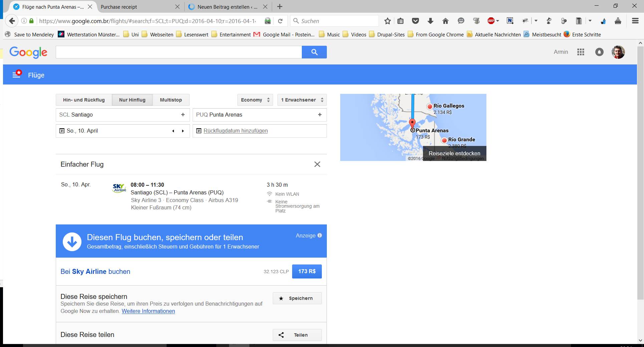Open a new browser tab
This screenshot has width=644, height=347.
pyautogui.click(x=280, y=7)
